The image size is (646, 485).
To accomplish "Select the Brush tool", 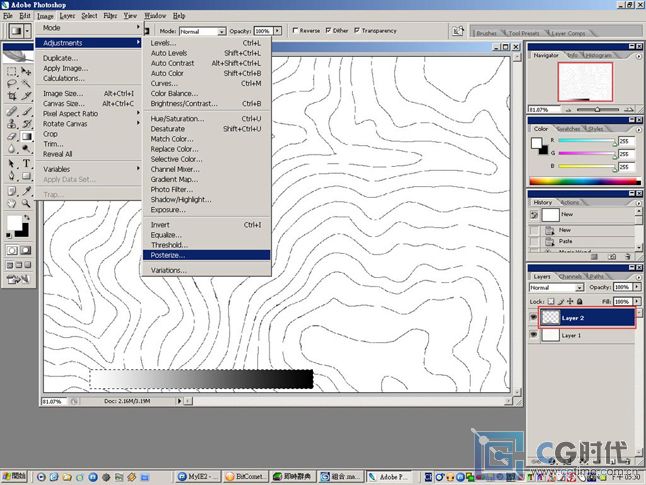I will 26,111.
